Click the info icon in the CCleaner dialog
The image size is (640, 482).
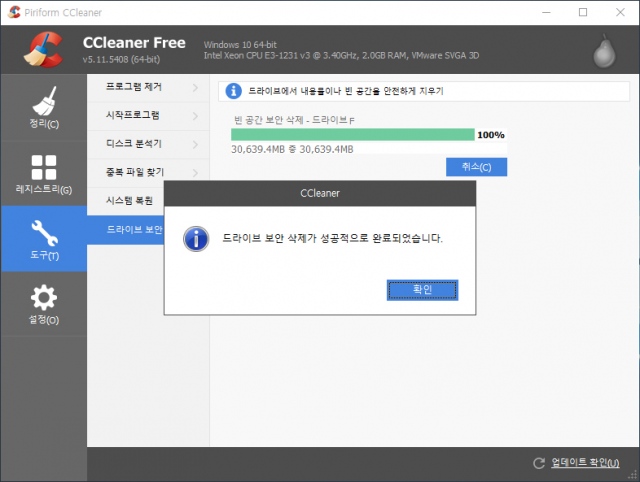click(x=196, y=239)
